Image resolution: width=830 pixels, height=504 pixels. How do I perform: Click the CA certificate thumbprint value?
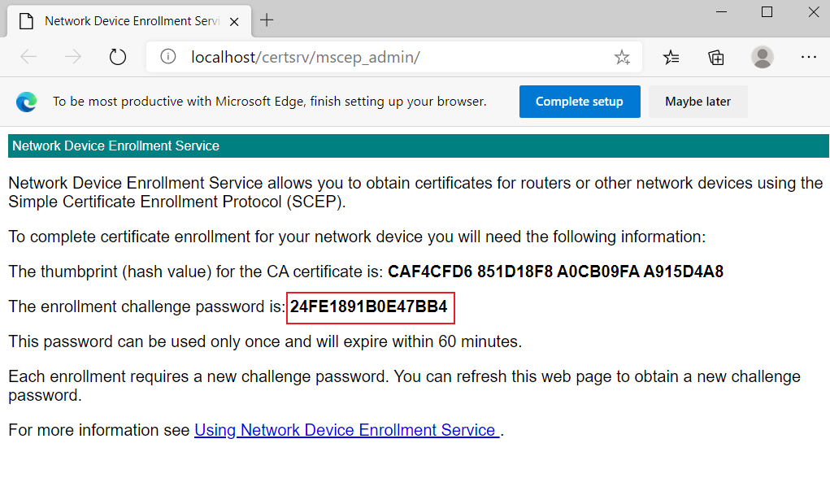[555, 272]
